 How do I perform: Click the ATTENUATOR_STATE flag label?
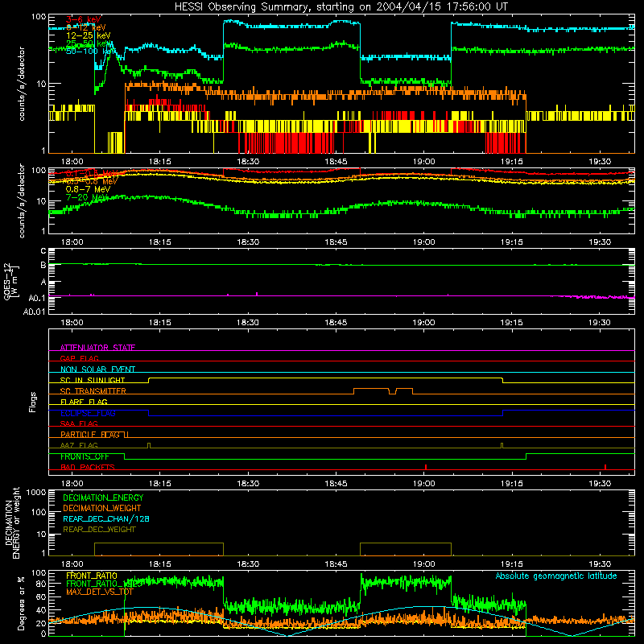point(97,348)
